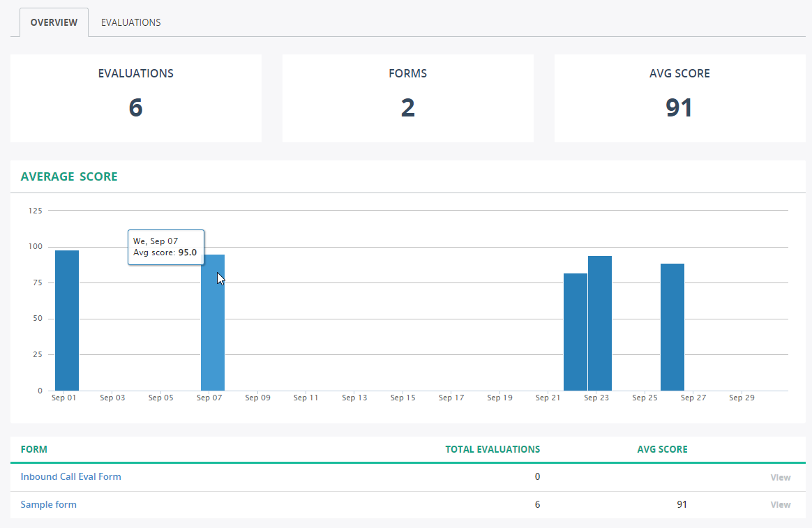Click the Forms summary card showing 2

tap(408, 98)
